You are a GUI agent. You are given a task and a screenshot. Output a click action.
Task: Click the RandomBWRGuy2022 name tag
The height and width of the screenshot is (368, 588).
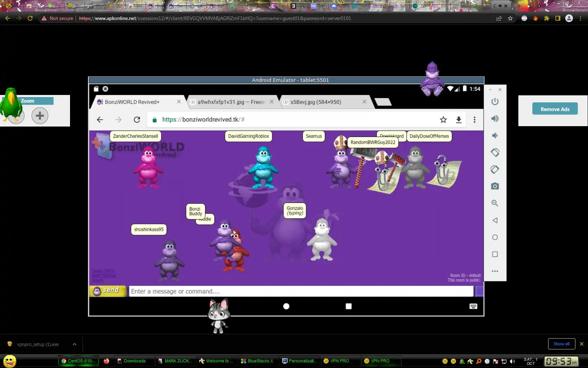tap(373, 142)
